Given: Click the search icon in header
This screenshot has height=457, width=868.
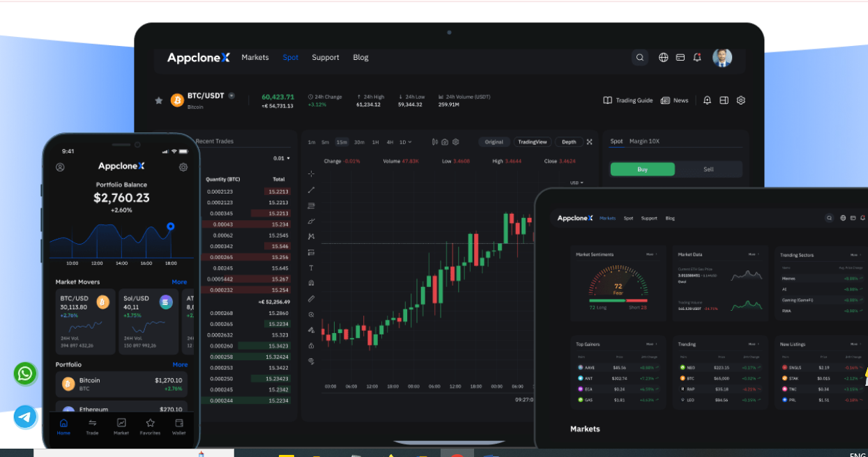Looking at the screenshot, I should click(640, 58).
